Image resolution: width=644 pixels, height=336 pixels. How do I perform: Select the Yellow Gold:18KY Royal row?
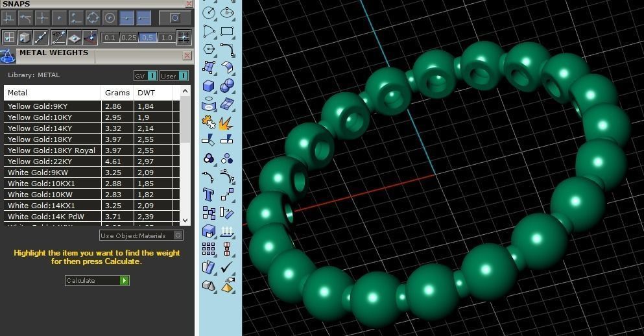tap(91, 150)
